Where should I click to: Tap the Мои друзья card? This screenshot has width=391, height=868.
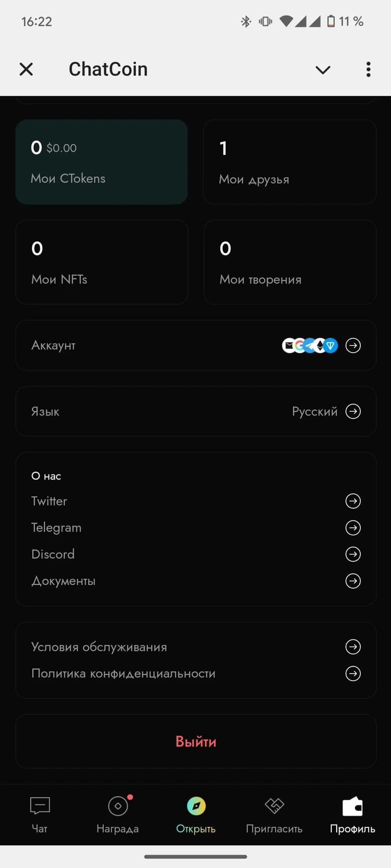(289, 162)
